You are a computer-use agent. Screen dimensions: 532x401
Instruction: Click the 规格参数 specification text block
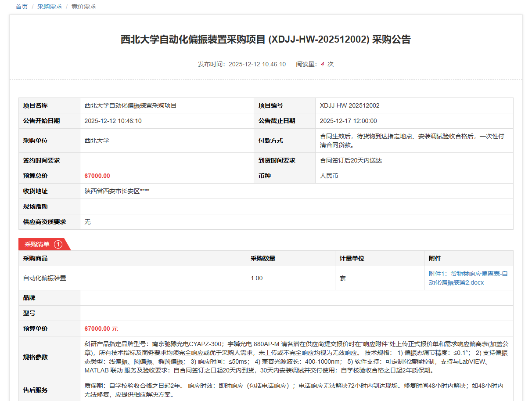point(296,357)
